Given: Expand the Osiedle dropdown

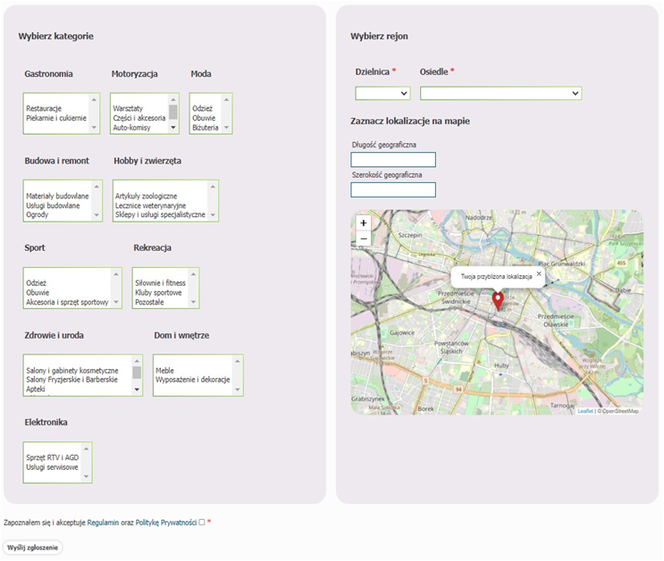Looking at the screenshot, I should point(500,93).
